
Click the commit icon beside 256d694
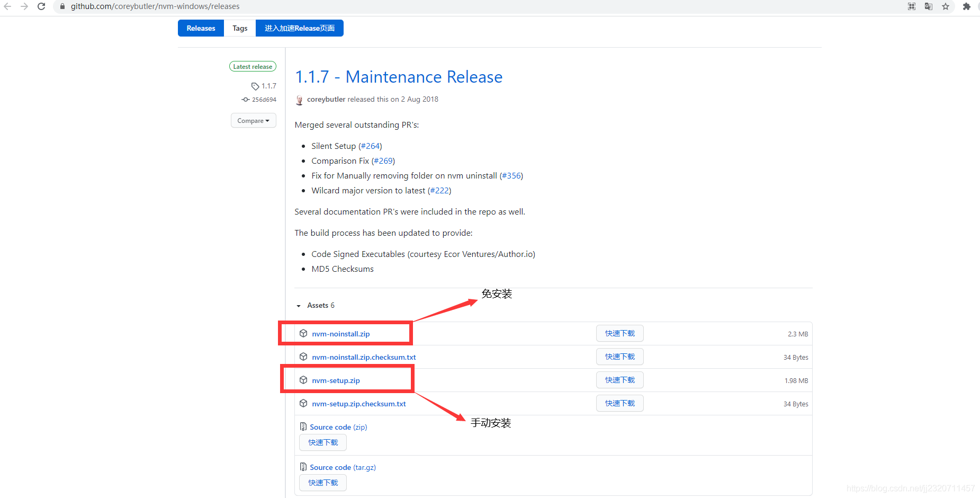coord(245,100)
